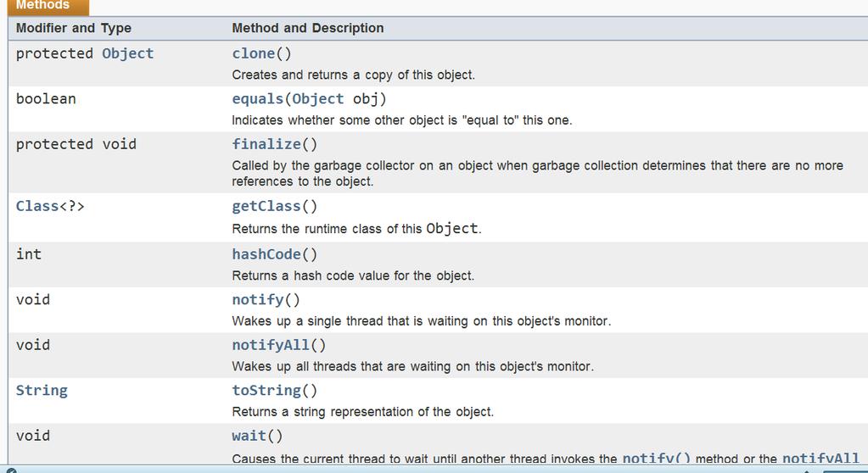Open the clone() method link
The image size is (868, 473).
pyautogui.click(x=254, y=53)
